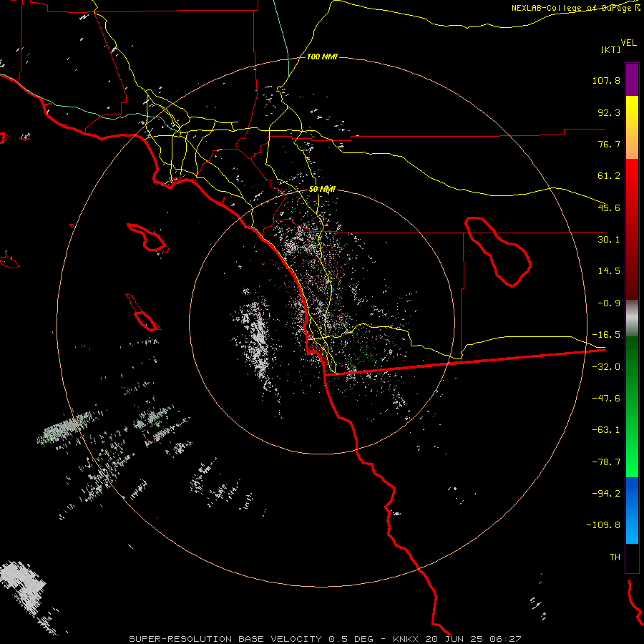Click the TH threshold label
This screenshot has height=644, width=644.
(615, 557)
